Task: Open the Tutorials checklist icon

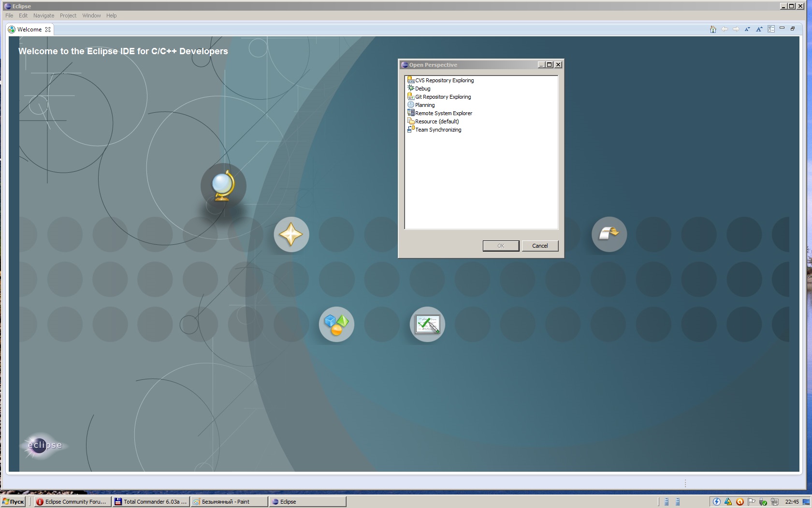Action: [x=427, y=324]
